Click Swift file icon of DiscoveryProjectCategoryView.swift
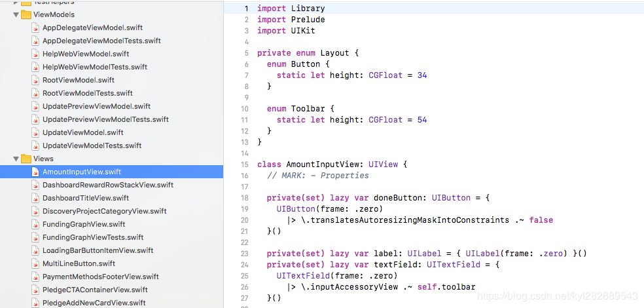This screenshot has height=308, width=644. 36,212
